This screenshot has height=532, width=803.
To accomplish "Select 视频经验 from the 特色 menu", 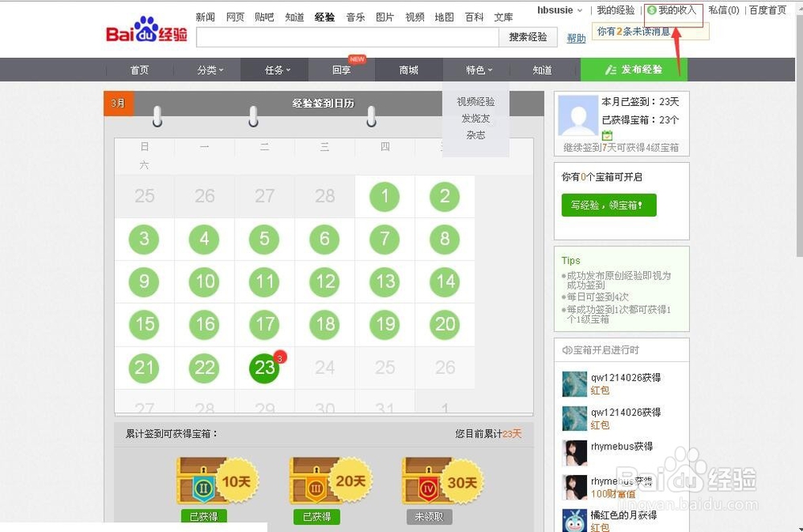I will tap(476, 102).
